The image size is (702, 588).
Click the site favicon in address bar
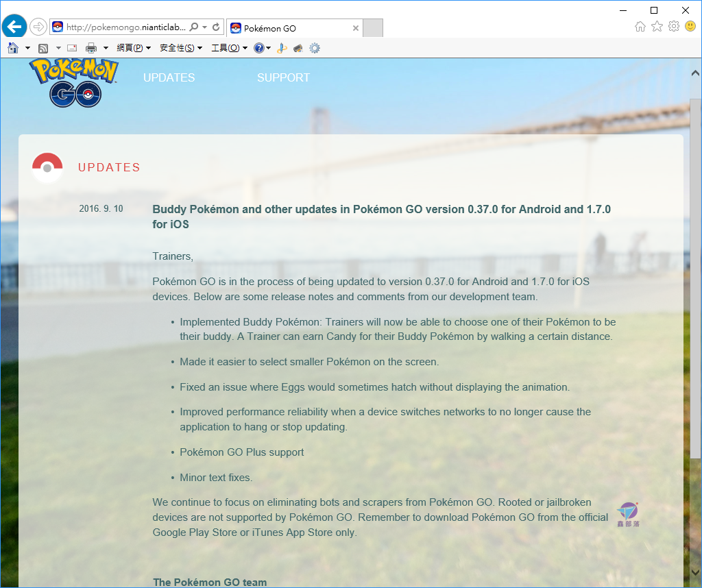(58, 27)
